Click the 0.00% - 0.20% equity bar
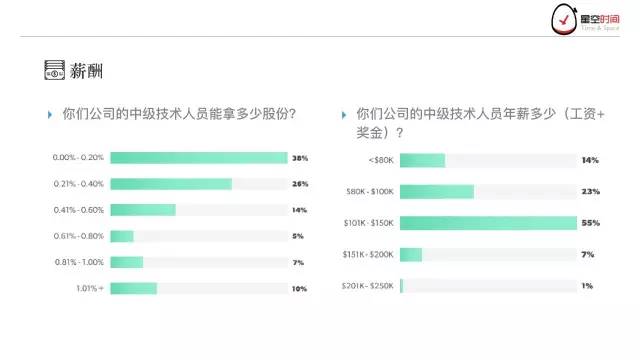The image size is (640, 360). tap(199, 158)
